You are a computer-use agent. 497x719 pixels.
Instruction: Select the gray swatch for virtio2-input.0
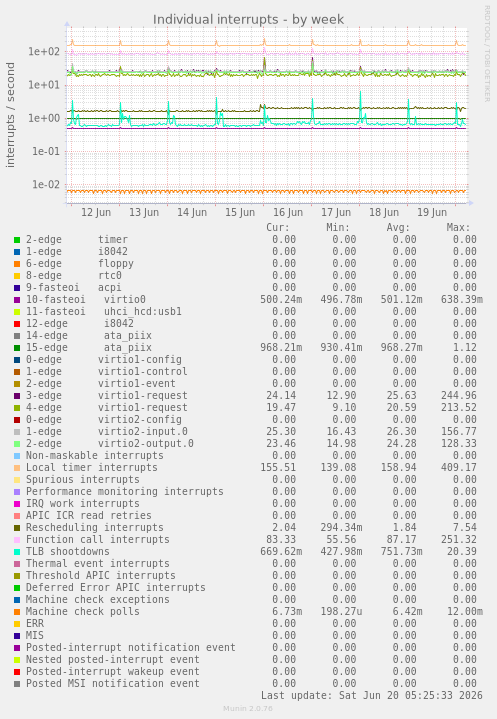(17, 431)
